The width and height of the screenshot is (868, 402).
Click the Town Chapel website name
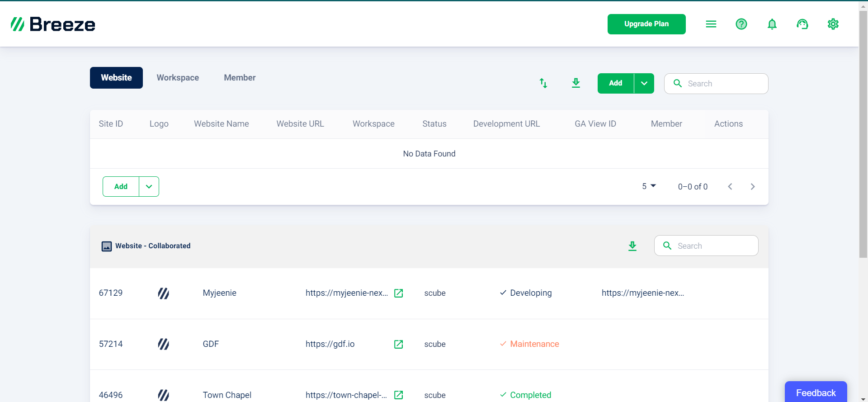227,395
